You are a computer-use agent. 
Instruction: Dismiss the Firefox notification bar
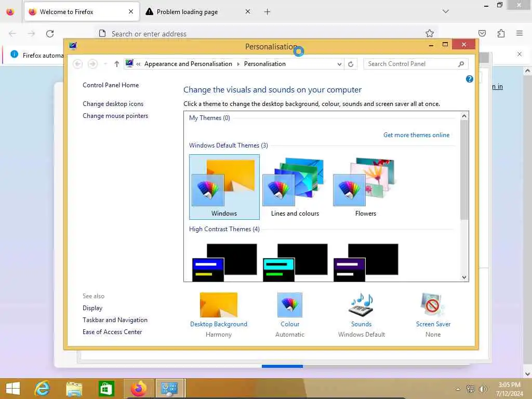point(519,54)
